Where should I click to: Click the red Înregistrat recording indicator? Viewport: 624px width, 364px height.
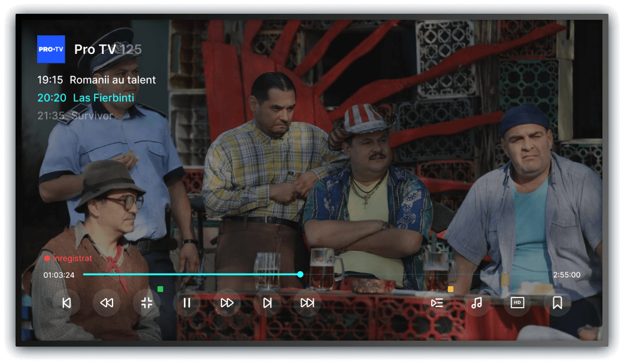tap(68, 258)
